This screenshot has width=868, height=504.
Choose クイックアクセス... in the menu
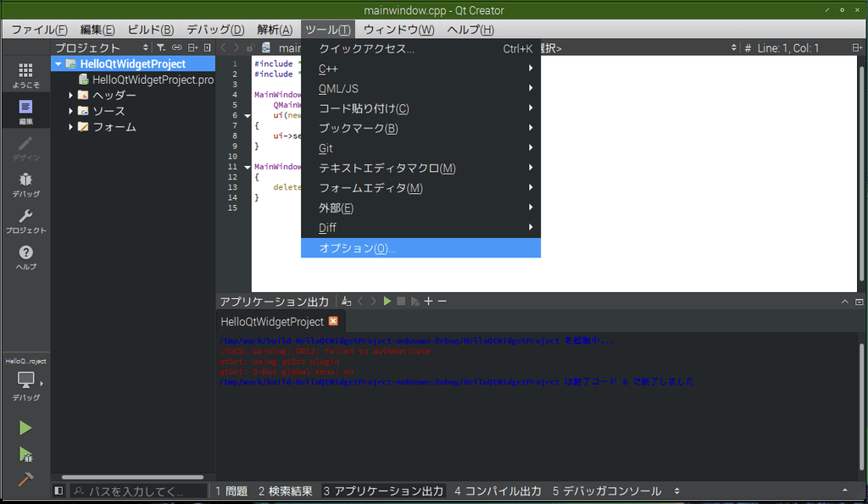point(420,48)
